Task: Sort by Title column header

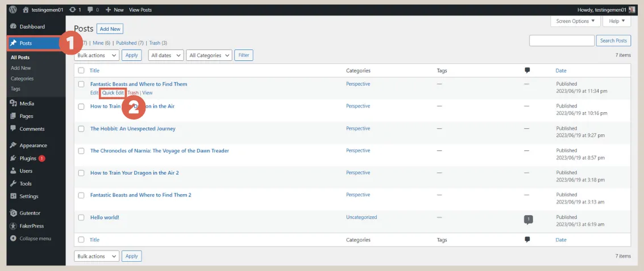Action: [94, 71]
